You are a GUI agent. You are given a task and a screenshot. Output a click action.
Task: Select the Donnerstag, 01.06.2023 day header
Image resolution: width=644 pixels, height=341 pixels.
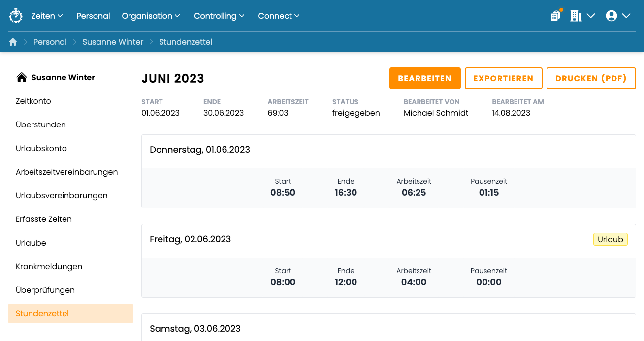coord(200,150)
